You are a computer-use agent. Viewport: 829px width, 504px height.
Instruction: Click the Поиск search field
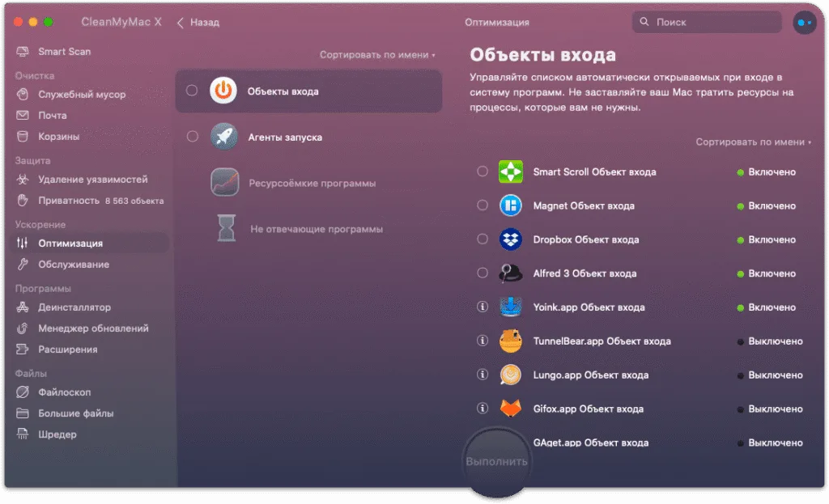pos(706,22)
